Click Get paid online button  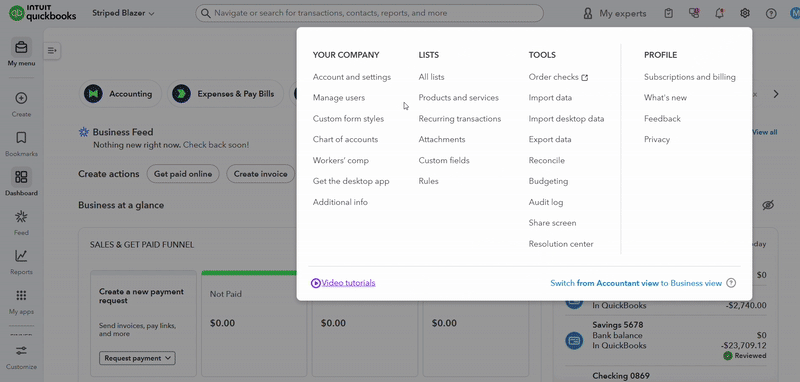(183, 174)
